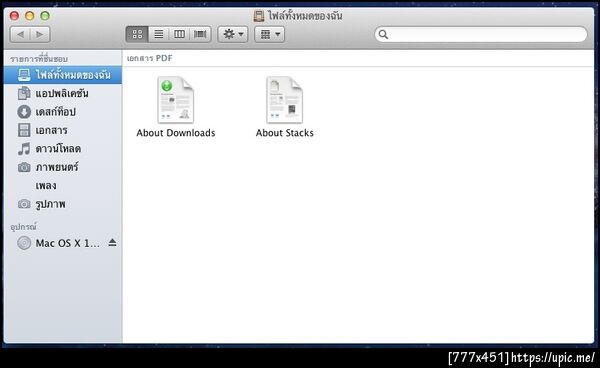This screenshot has height=368, width=600.
Task: Go forward with the right arrow button
Action: (40, 34)
